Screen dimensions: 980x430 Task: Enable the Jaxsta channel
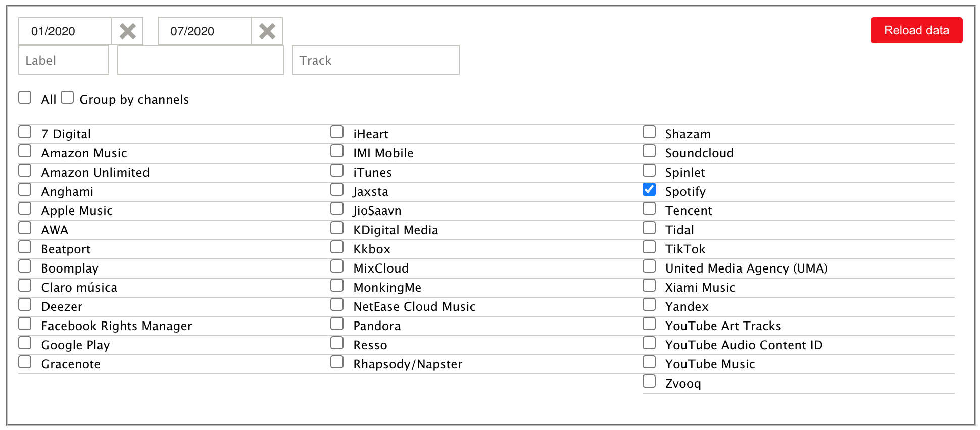point(337,189)
